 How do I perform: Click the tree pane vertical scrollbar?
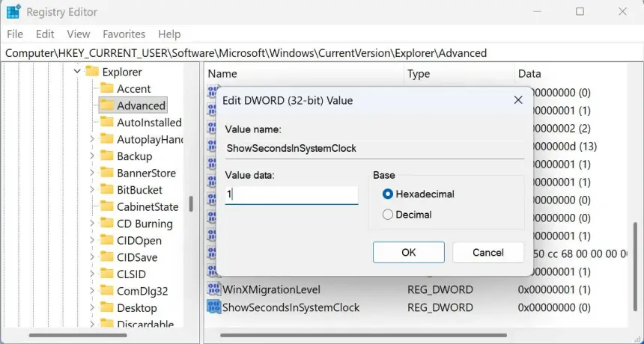coord(190,203)
